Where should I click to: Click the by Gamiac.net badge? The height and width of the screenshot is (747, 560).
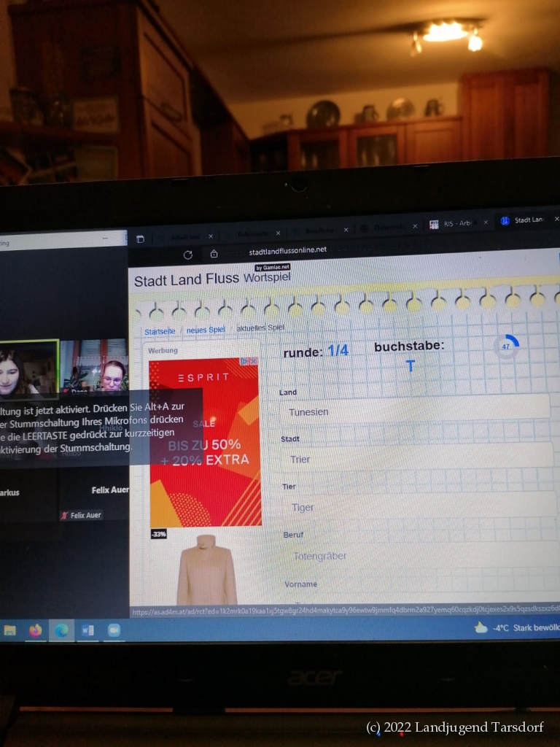pyautogui.click(x=273, y=268)
